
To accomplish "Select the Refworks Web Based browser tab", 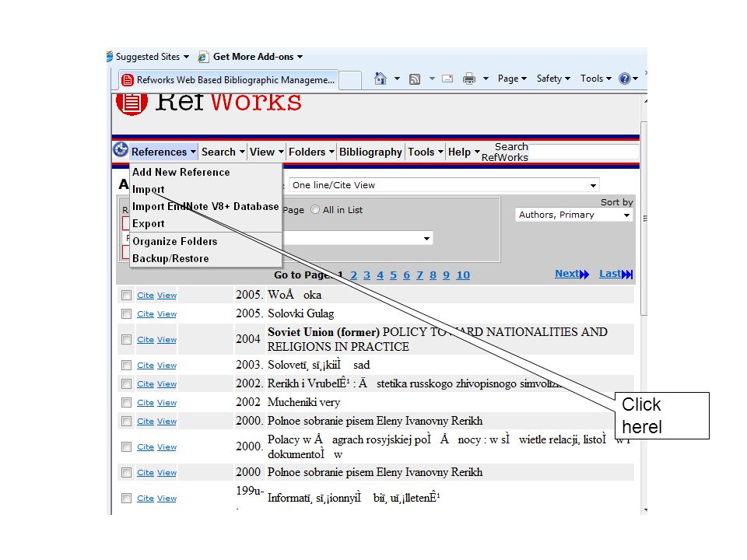I will [x=228, y=80].
